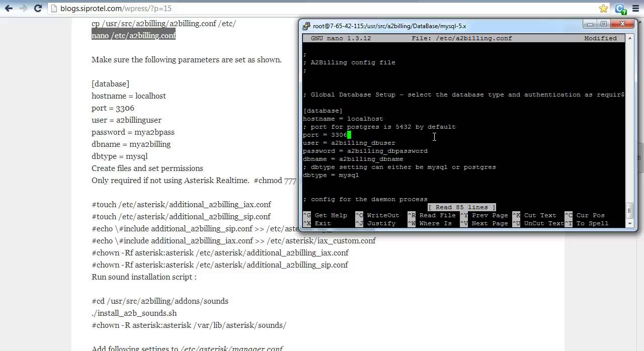Click the page icon beside the URL
644x351 pixels.
click(54, 9)
